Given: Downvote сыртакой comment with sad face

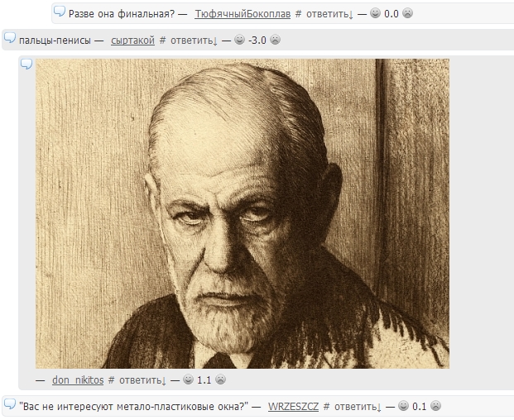Looking at the screenshot, I should click(x=275, y=40).
